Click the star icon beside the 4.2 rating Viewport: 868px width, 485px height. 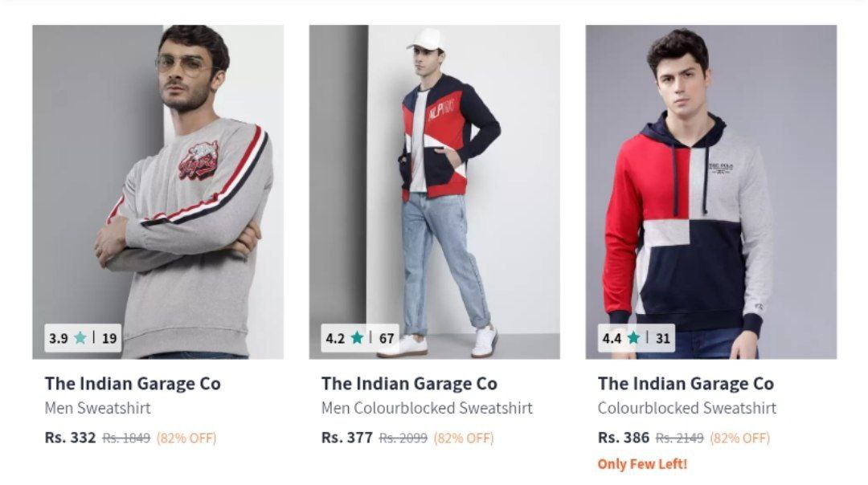pos(357,337)
